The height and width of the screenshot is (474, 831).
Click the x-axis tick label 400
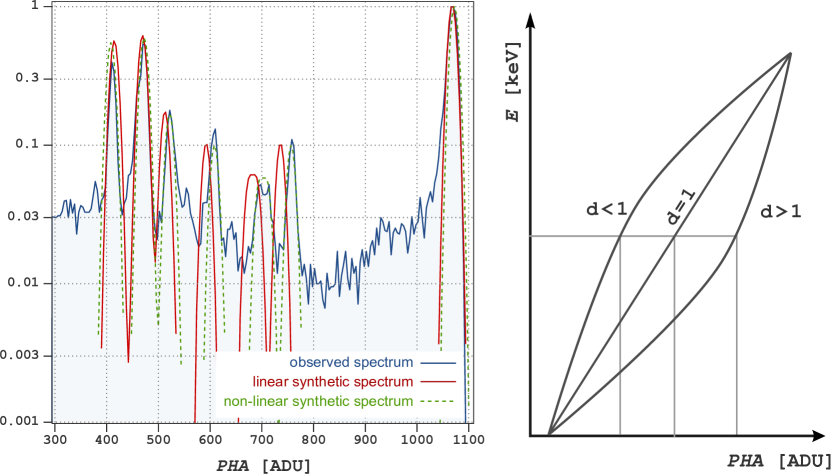pos(107,440)
